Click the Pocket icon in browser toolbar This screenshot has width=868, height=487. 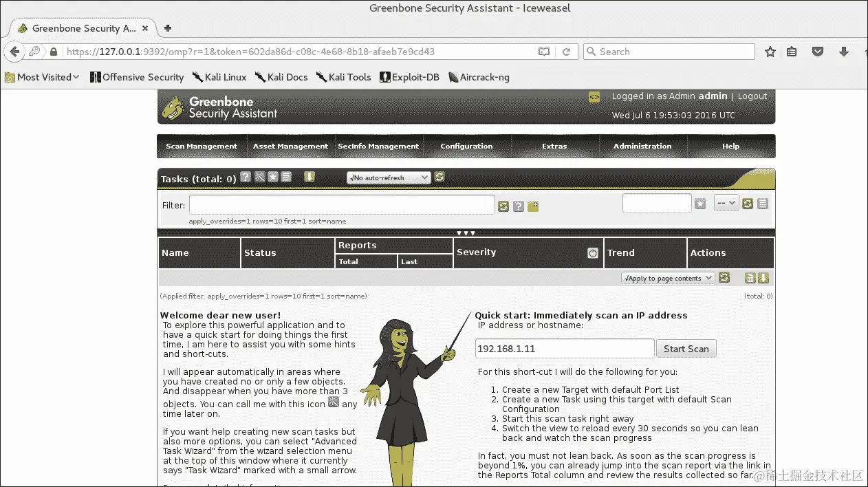tap(818, 52)
